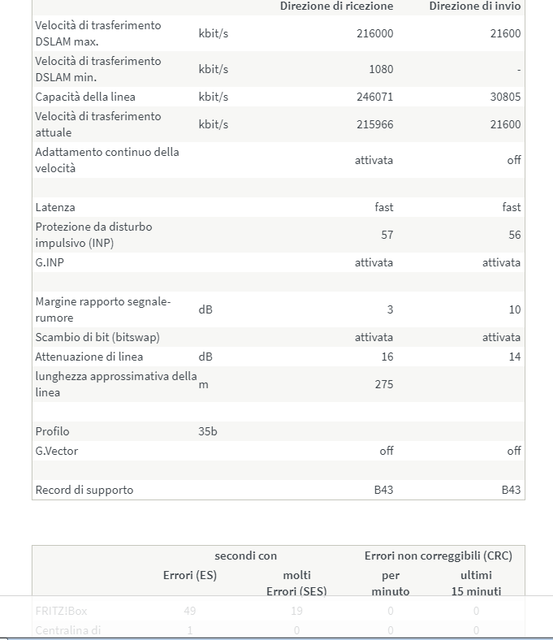Screen dimensions: 553x640
Task: Click the Margine rapporto segnale-rumore label
Action: 103,310
